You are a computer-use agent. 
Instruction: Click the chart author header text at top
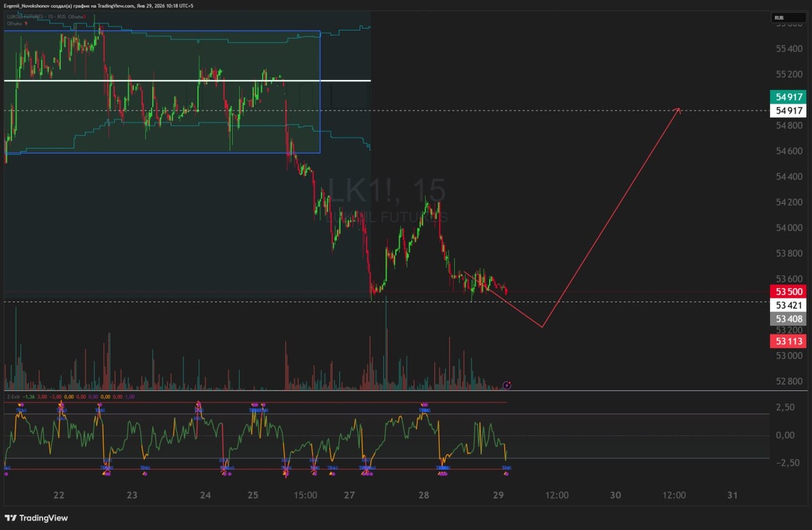(99, 5)
